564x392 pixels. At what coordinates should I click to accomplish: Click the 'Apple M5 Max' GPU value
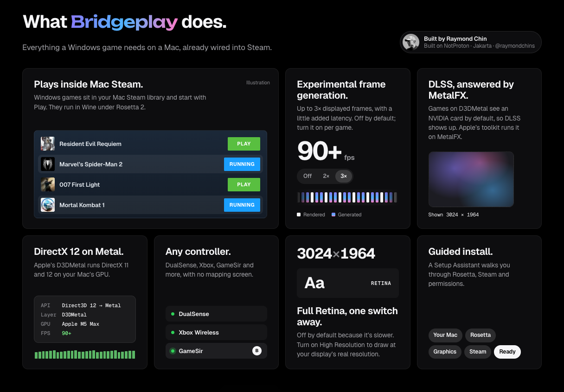80,324
